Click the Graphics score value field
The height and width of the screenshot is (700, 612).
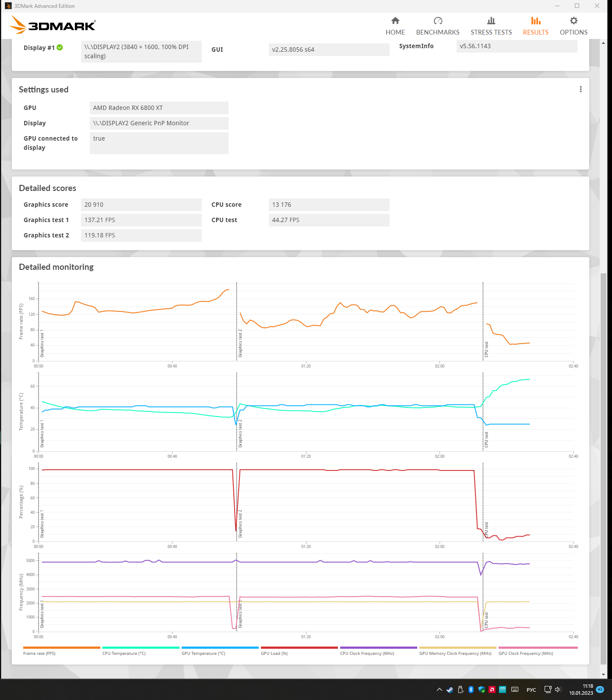(141, 205)
